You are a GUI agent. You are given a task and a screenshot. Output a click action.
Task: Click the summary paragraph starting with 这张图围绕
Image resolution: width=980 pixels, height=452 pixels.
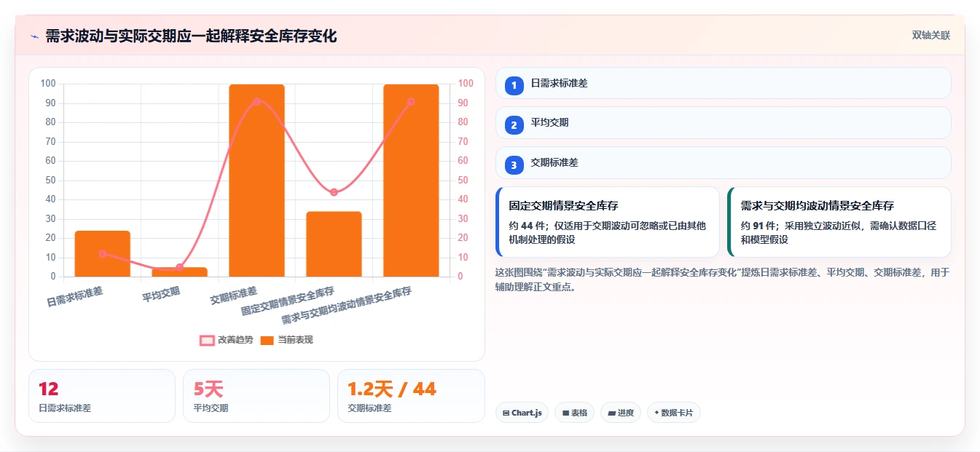tap(722, 279)
